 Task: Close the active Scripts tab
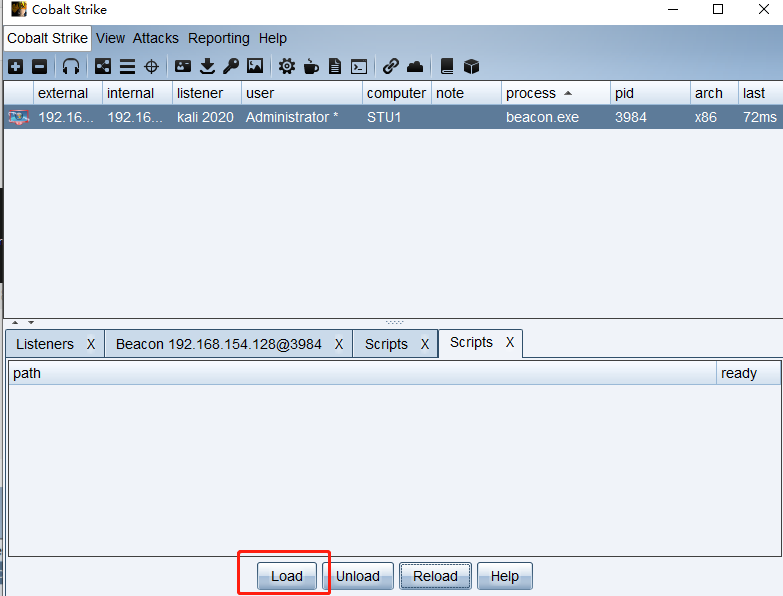click(x=510, y=342)
